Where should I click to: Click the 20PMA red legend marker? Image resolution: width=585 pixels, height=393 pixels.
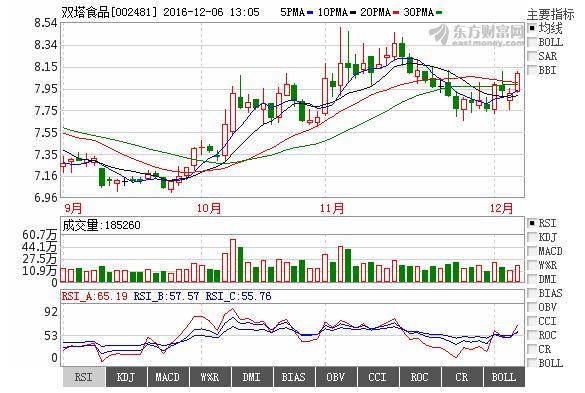[395, 13]
